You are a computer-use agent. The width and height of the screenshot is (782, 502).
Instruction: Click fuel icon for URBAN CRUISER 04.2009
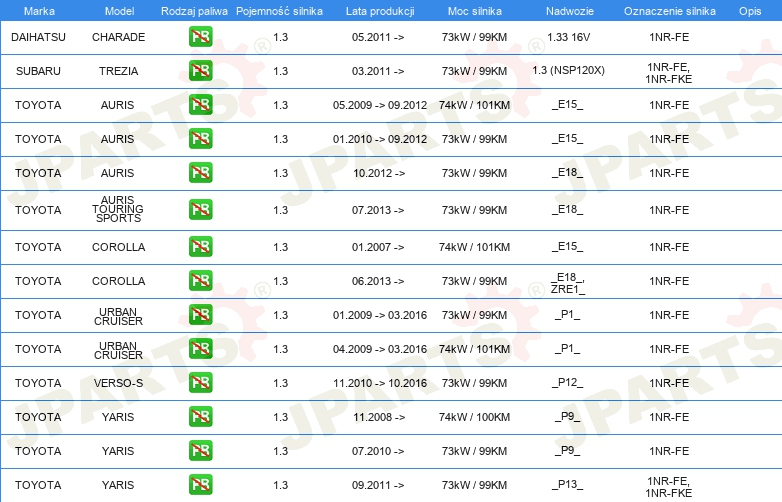(200, 348)
